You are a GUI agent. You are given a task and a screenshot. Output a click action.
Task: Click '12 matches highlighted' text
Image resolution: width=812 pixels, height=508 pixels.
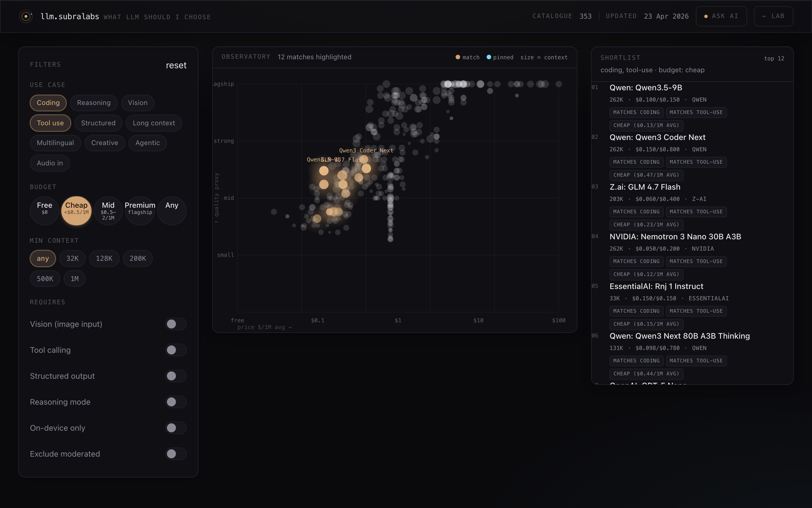coord(314,57)
